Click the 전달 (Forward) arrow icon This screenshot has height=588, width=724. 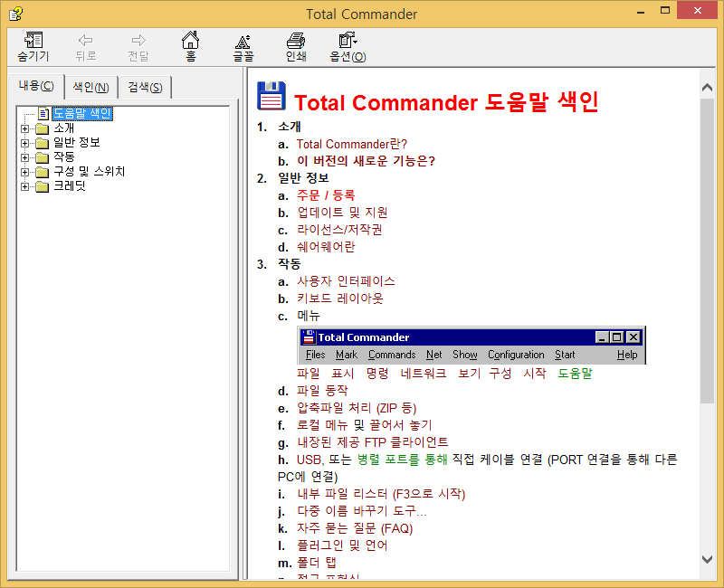[138, 40]
